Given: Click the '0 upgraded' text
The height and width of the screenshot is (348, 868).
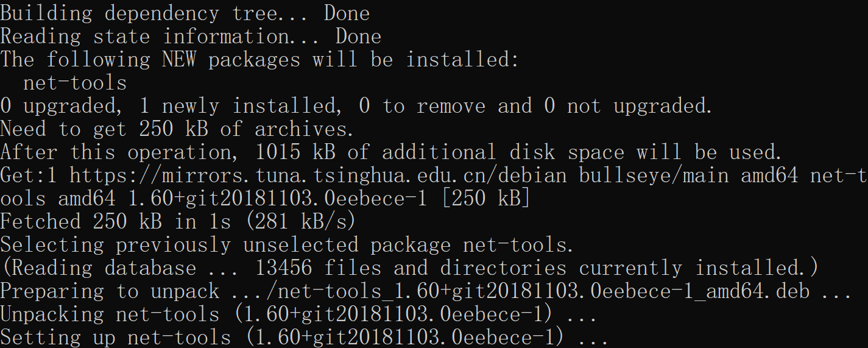Looking at the screenshot, I should pos(60,106).
